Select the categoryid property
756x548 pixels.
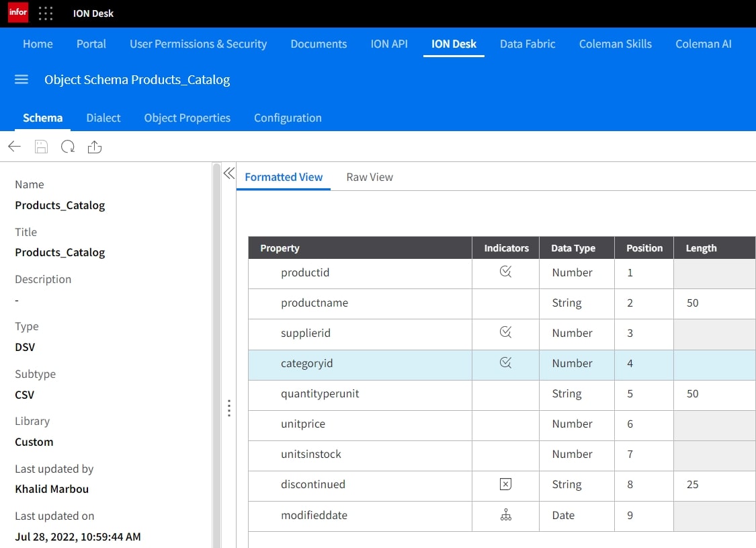click(x=306, y=364)
